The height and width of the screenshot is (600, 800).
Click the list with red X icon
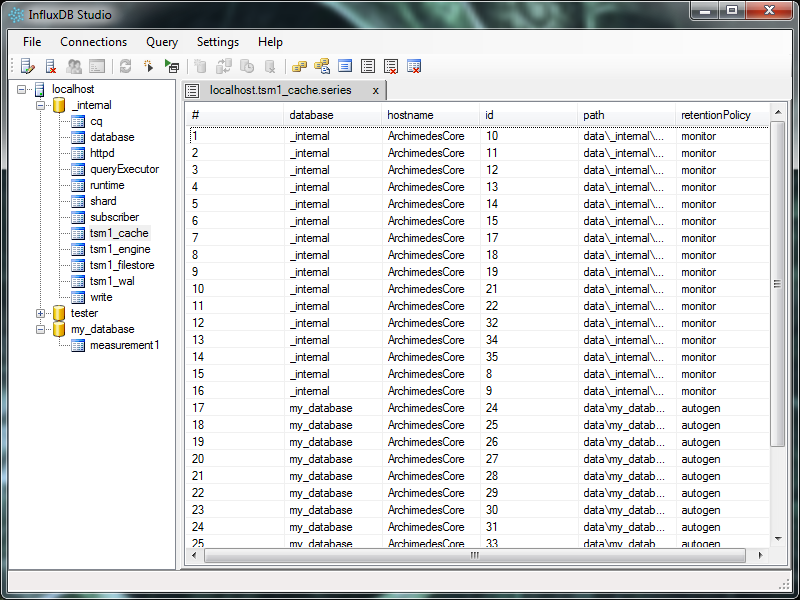click(391, 66)
